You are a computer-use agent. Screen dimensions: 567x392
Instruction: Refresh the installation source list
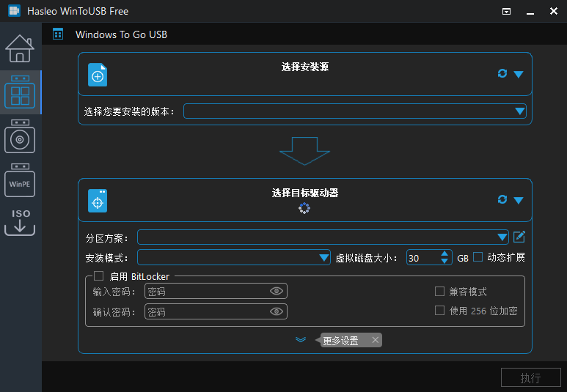click(502, 73)
